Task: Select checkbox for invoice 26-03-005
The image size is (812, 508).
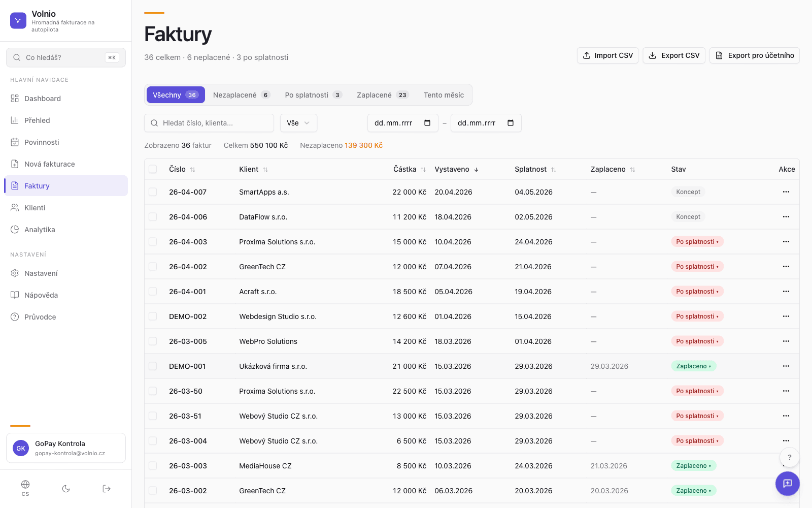Action: coord(153,341)
